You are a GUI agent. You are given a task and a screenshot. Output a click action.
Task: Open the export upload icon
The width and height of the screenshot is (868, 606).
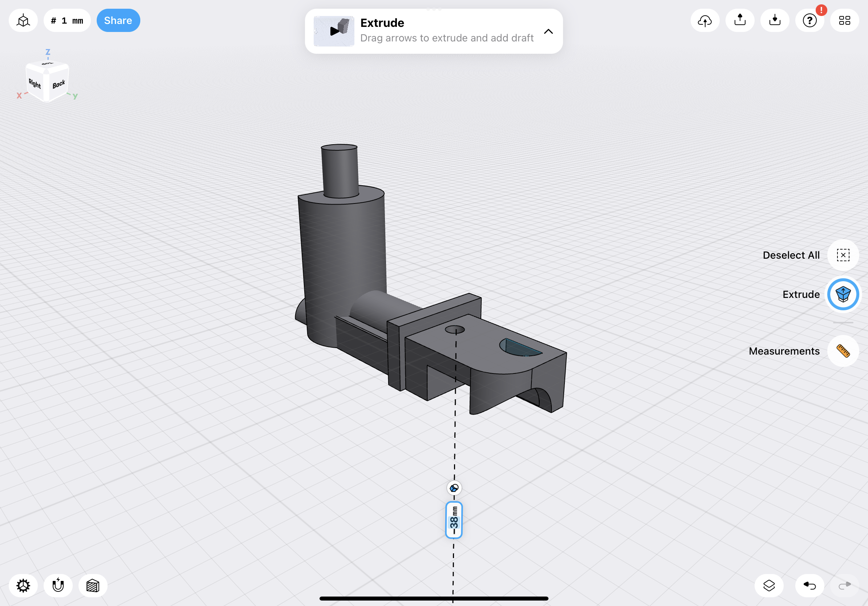pyautogui.click(x=740, y=20)
